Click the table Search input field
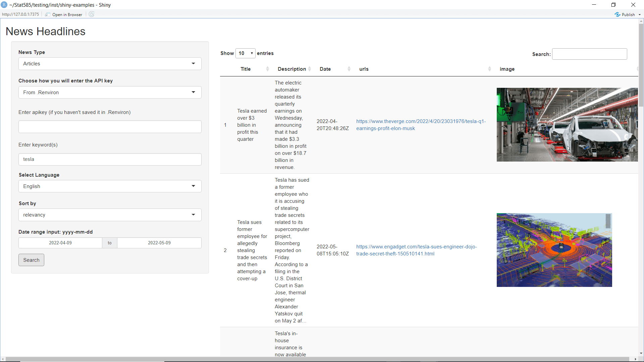 coord(589,54)
